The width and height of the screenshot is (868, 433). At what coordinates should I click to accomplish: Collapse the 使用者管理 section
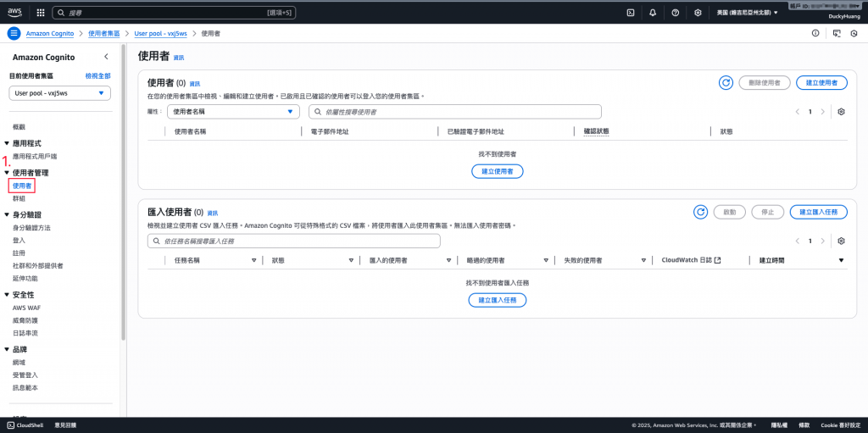[x=7, y=173]
